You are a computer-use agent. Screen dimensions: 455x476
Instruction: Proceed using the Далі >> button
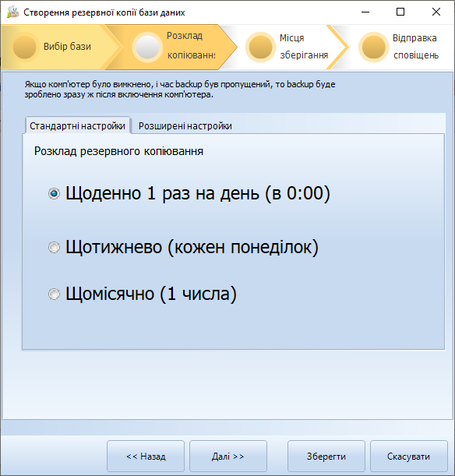[x=228, y=457]
